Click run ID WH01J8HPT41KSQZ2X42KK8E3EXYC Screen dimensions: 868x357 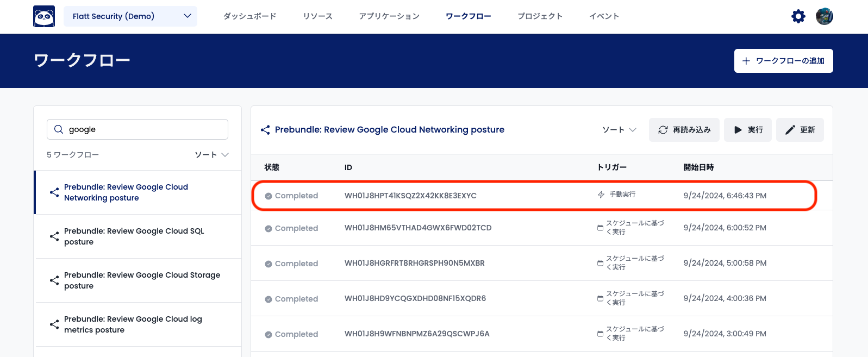coord(410,196)
